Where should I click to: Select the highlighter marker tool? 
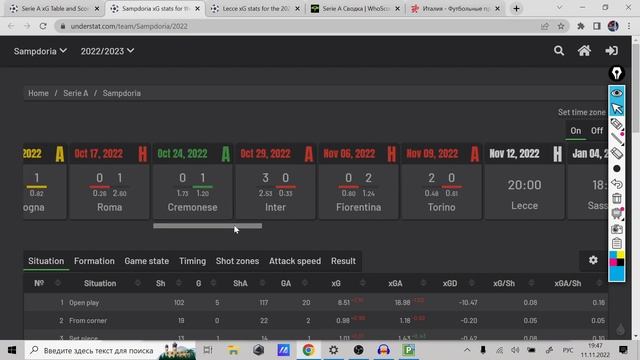(x=617, y=124)
